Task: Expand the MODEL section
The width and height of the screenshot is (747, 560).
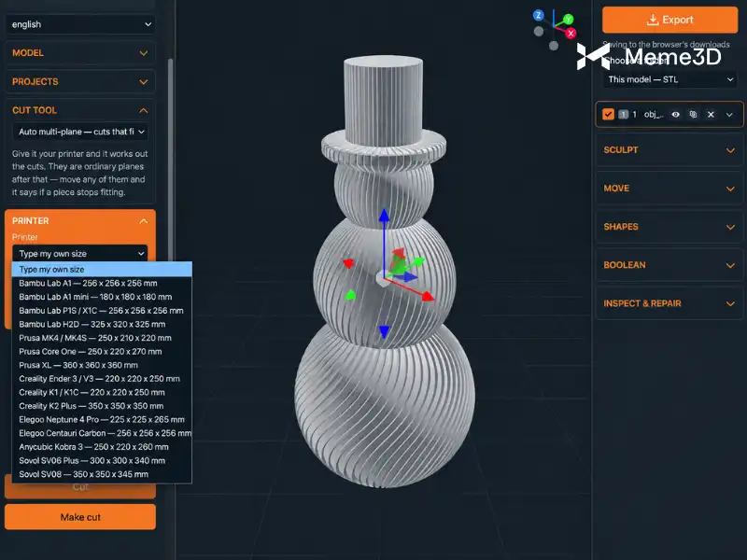Action: tap(80, 53)
